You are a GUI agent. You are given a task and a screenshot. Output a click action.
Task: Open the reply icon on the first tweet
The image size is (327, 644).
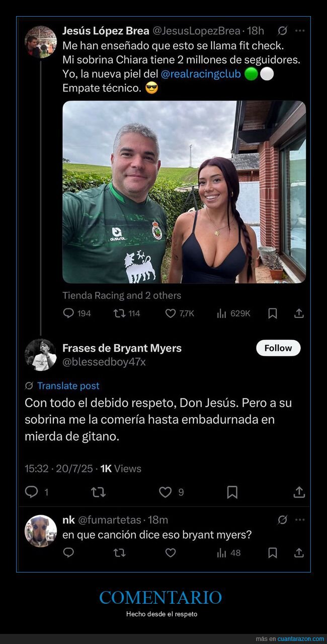point(67,313)
